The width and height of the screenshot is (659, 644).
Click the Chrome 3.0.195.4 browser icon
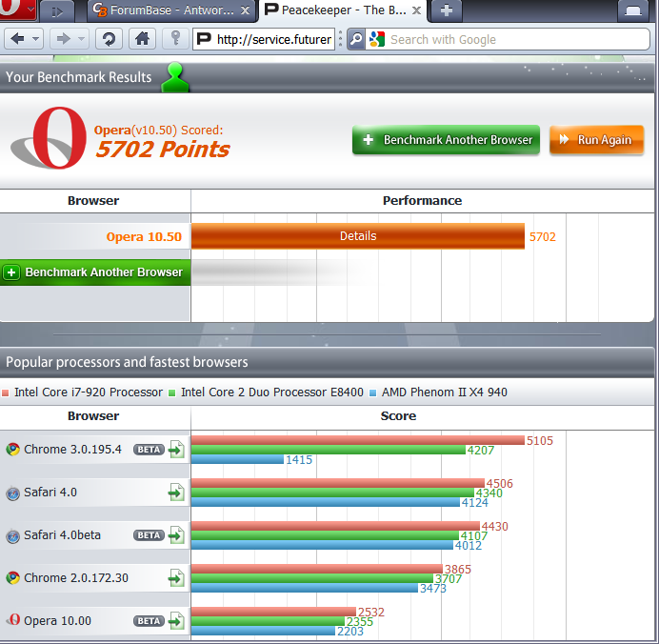13,450
